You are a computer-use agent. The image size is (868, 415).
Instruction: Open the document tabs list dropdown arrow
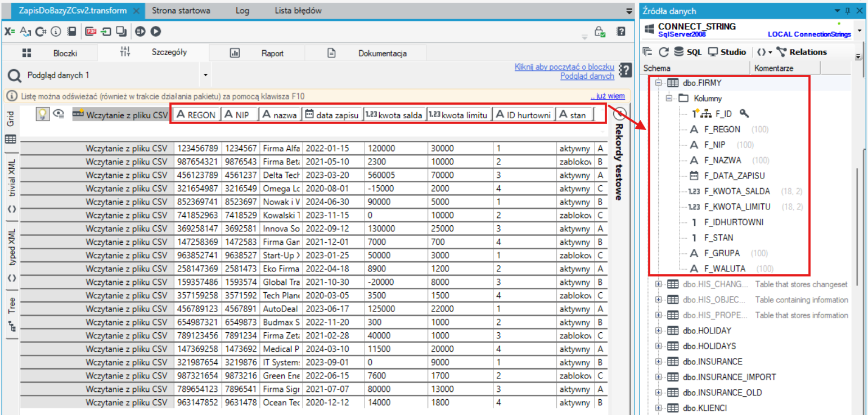(x=629, y=11)
